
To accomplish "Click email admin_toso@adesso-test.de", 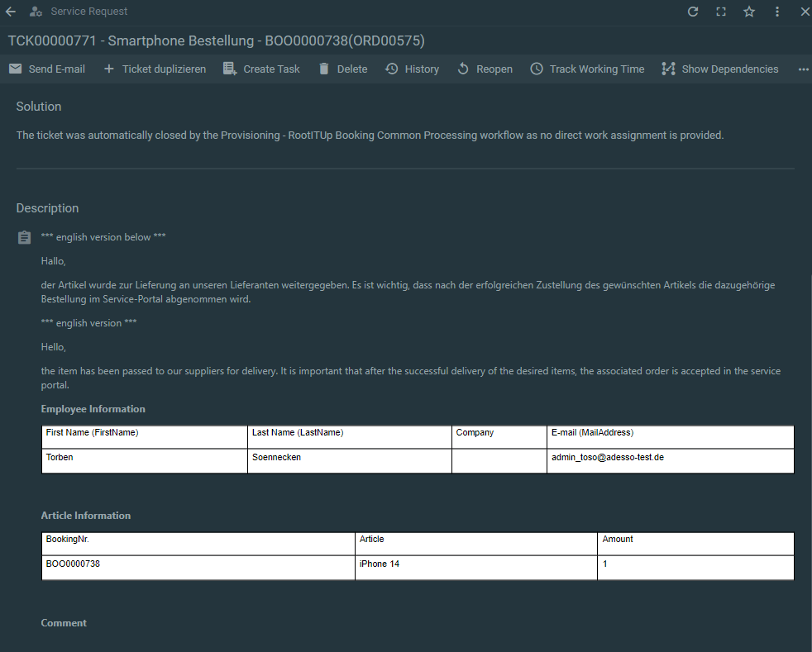I will click(608, 457).
